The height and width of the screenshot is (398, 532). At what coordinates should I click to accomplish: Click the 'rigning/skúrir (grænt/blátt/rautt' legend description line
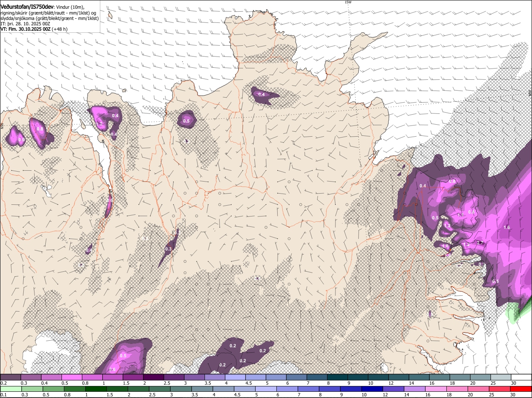pyautogui.click(x=48, y=13)
